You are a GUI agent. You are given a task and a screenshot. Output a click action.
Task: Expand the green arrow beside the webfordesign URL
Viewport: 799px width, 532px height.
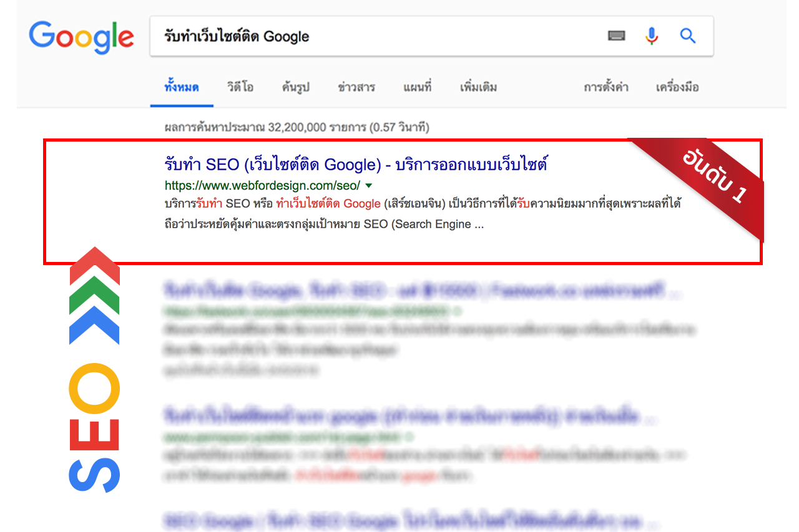coord(368,185)
